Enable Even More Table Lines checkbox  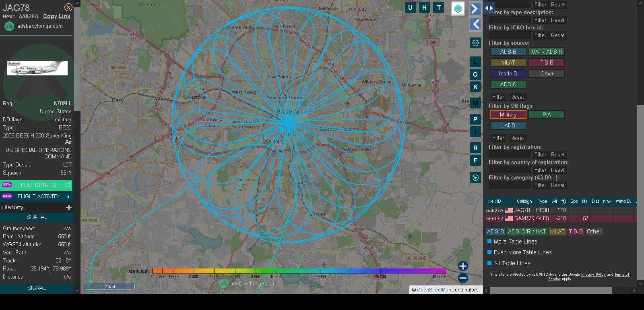489,252
